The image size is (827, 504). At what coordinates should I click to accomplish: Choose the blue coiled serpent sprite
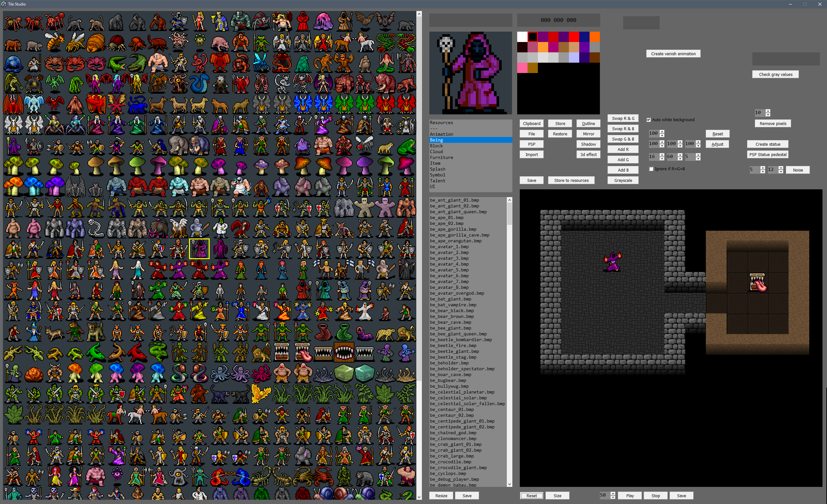pos(199,83)
